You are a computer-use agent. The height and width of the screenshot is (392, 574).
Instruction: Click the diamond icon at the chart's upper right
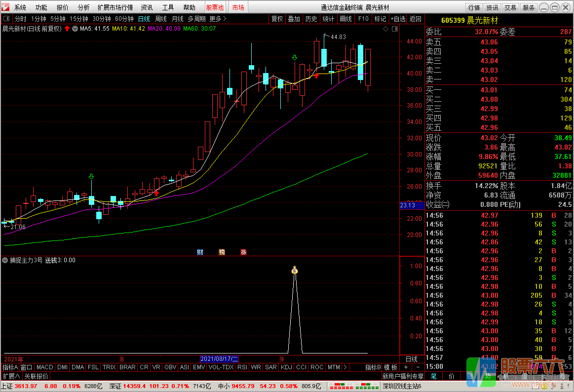pyautogui.click(x=385, y=29)
